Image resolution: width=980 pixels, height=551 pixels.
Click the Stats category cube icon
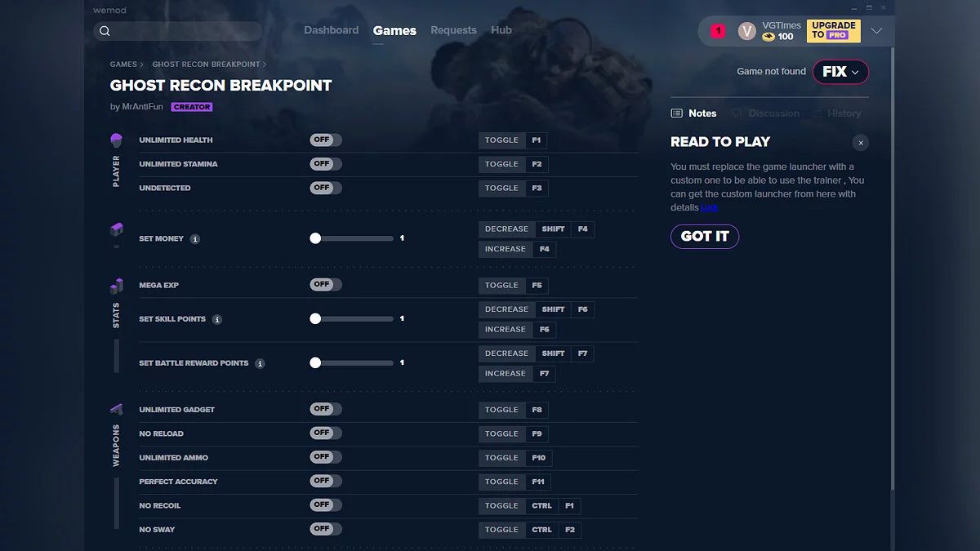(x=115, y=285)
